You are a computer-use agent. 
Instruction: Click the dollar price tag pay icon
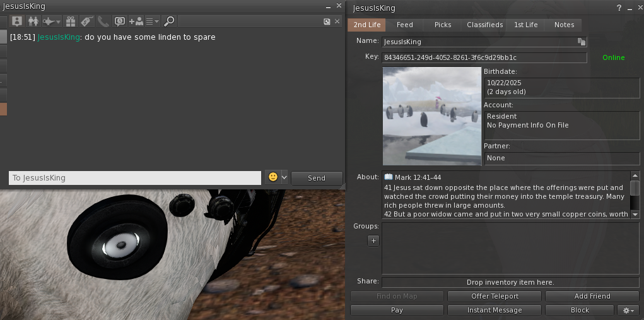[86, 21]
